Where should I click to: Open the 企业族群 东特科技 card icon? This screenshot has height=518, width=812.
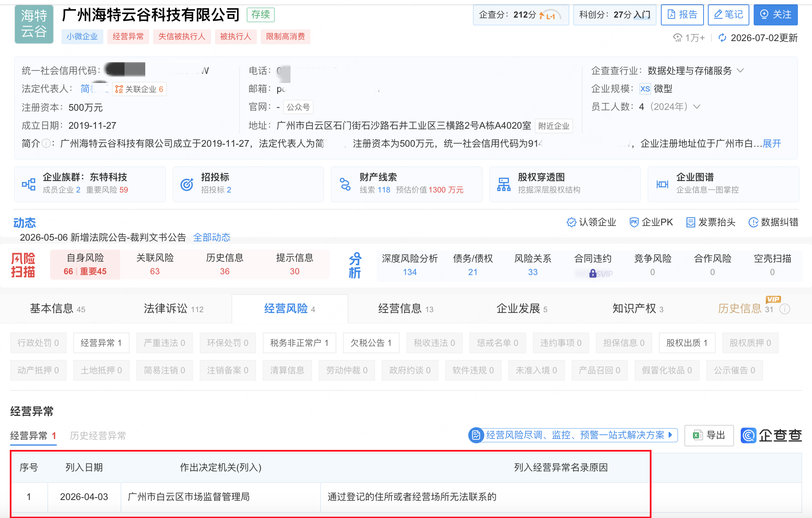tap(29, 184)
